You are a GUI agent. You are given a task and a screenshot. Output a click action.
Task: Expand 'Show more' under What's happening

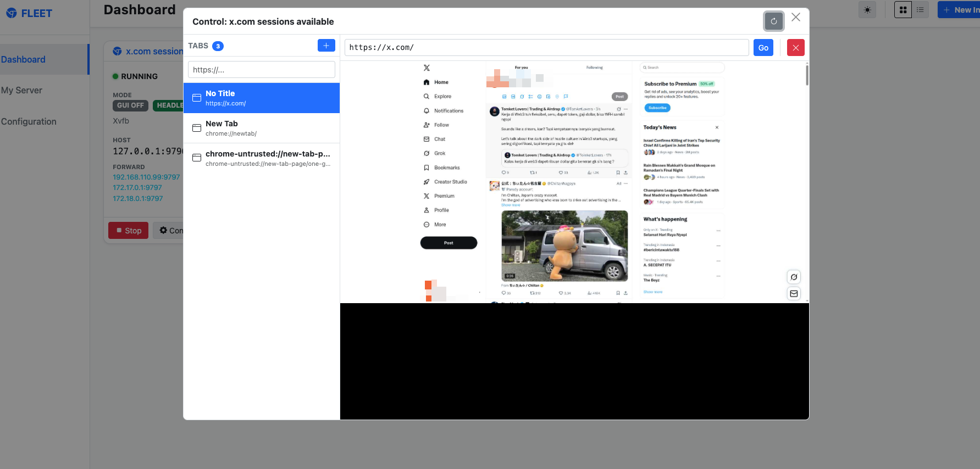click(x=653, y=292)
